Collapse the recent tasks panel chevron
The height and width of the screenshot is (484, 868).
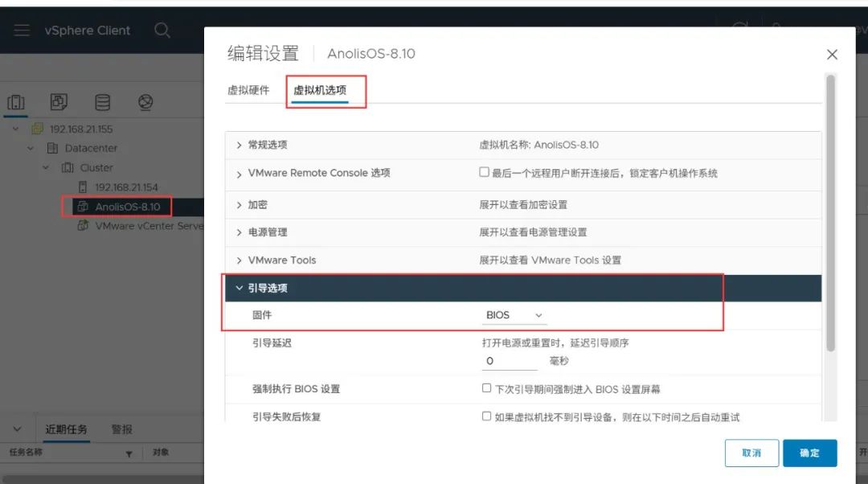click(17, 429)
